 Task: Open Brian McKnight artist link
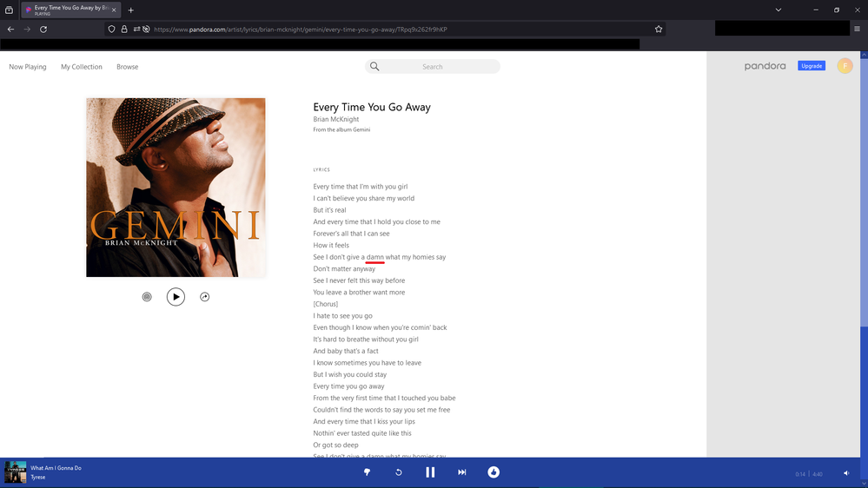coord(336,119)
